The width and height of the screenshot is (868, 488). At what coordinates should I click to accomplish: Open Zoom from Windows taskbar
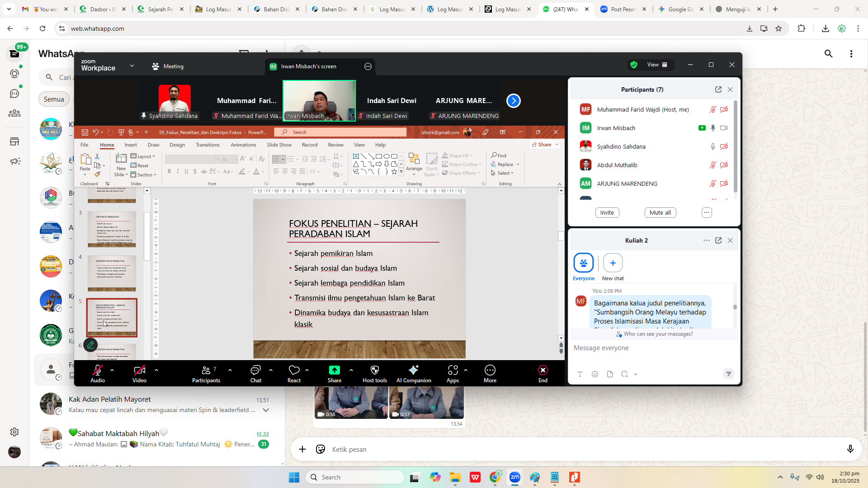coord(515,477)
